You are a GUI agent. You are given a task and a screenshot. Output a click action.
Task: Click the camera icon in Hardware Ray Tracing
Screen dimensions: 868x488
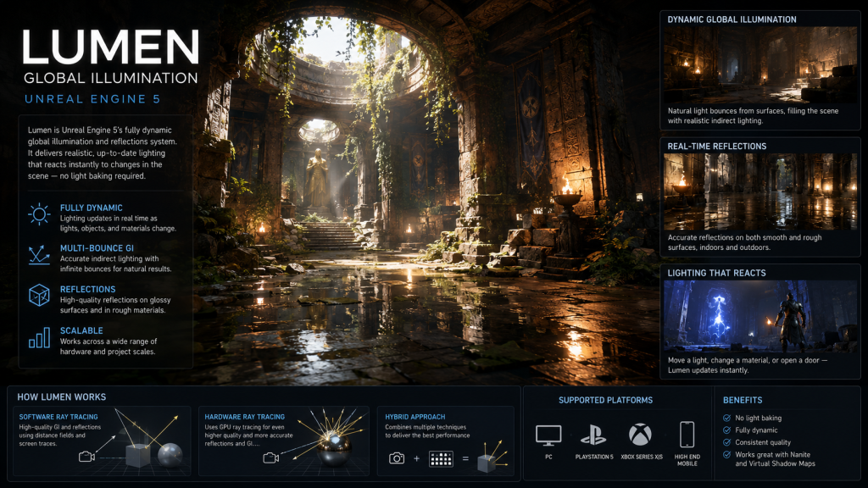click(x=270, y=457)
